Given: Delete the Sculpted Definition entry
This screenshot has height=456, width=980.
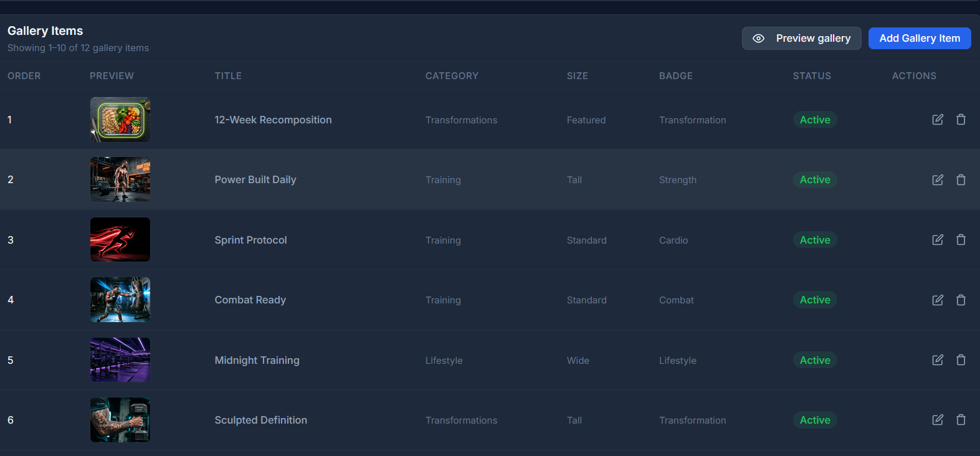Looking at the screenshot, I should click(961, 420).
